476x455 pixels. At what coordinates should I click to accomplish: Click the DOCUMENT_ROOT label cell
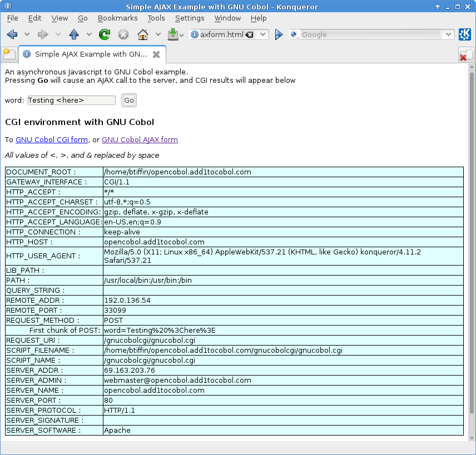tap(54, 172)
